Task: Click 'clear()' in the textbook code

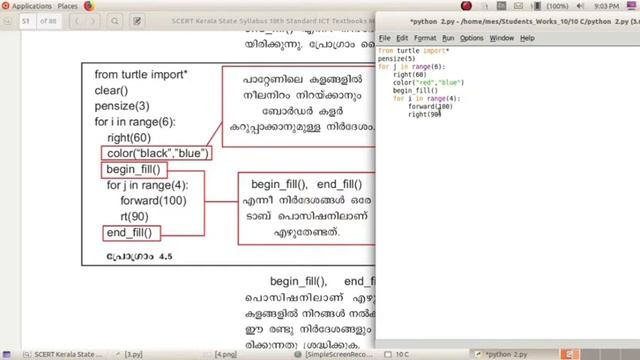Action: (111, 90)
